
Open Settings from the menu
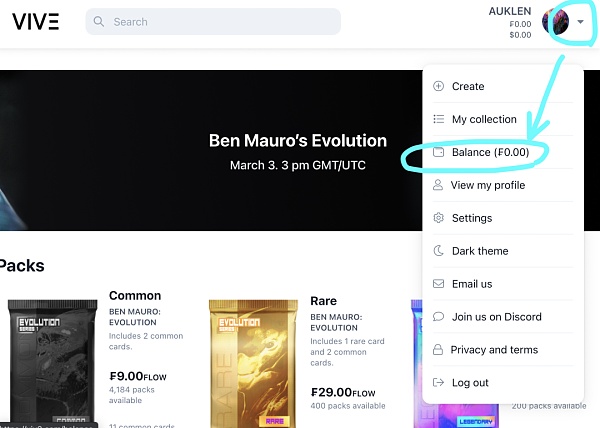(503, 218)
